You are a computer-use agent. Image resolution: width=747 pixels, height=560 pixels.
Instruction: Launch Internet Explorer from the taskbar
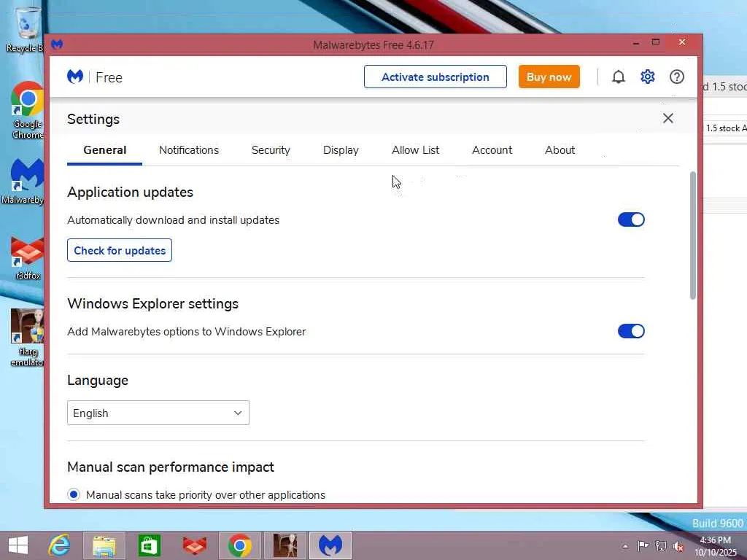[x=60, y=545]
